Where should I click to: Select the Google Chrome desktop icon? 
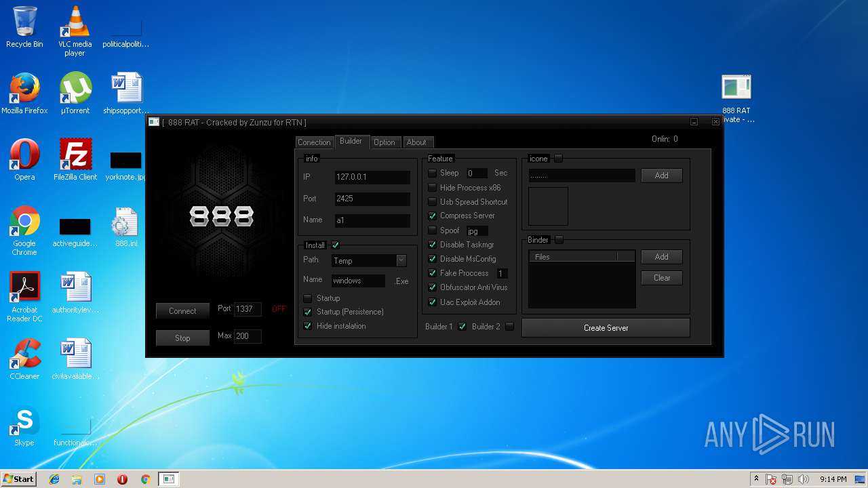click(24, 230)
